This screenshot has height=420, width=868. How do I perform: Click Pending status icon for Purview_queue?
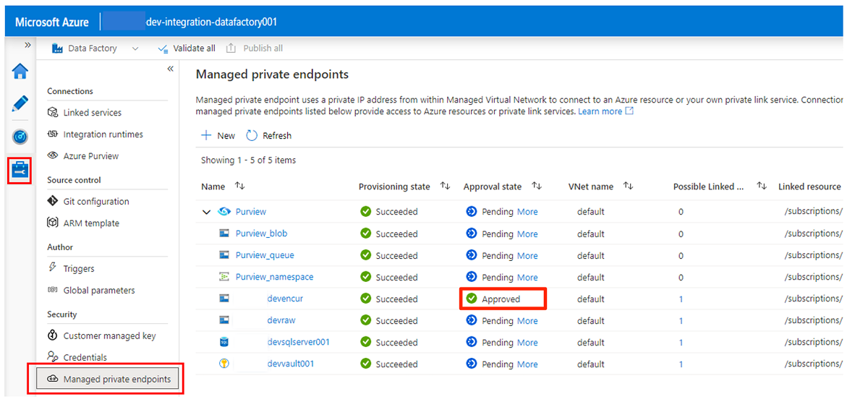point(472,256)
